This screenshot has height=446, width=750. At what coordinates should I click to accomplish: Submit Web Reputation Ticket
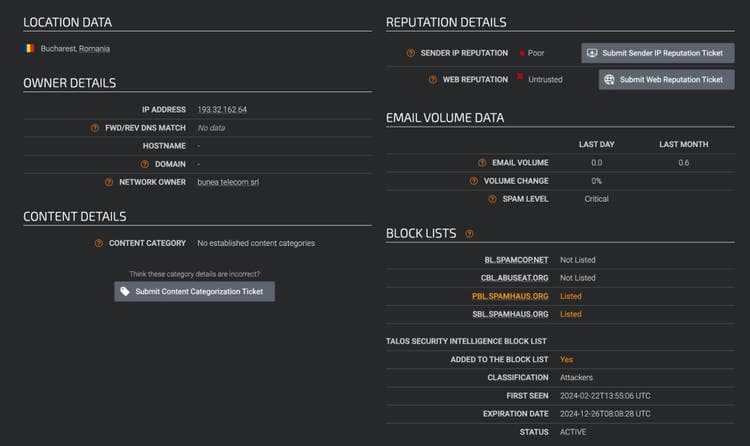660,79
